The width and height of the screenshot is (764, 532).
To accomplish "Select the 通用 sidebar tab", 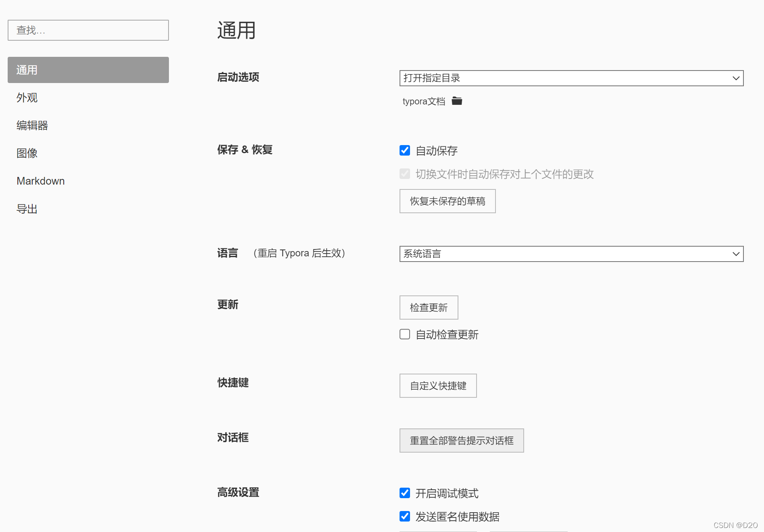I will coord(88,70).
